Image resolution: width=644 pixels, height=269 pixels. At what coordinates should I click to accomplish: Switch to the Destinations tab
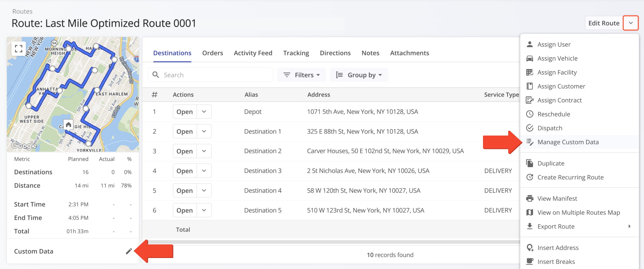point(172,53)
